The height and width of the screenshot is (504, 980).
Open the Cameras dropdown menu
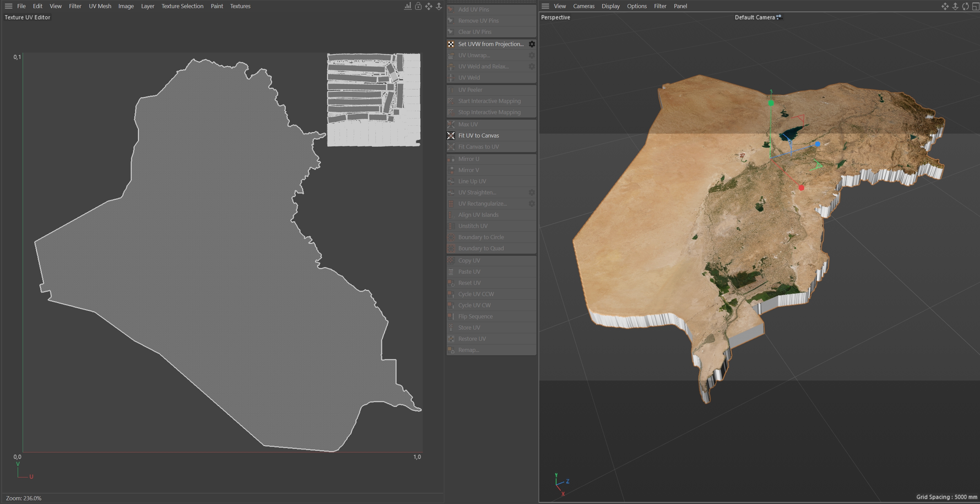coord(584,6)
